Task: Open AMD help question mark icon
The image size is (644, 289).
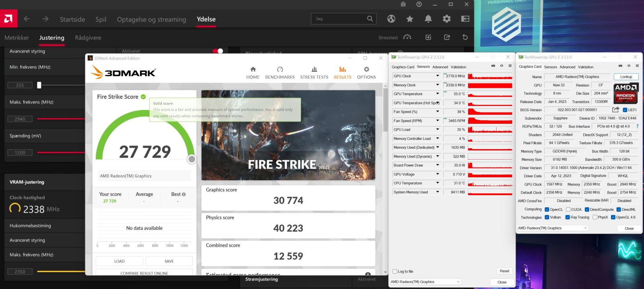Action: coord(419,4)
